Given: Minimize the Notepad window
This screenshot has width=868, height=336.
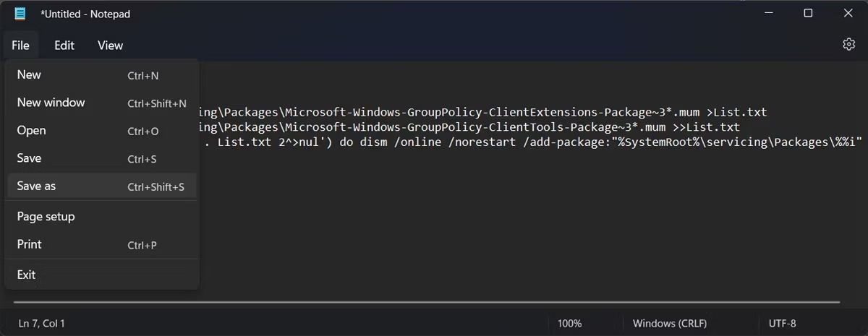Looking at the screenshot, I should [769, 13].
